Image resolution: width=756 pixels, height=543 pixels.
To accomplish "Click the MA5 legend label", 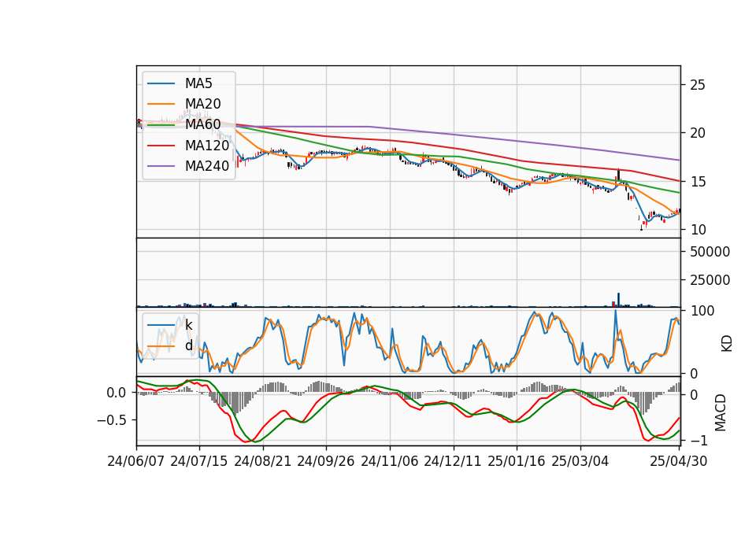I will (198, 83).
